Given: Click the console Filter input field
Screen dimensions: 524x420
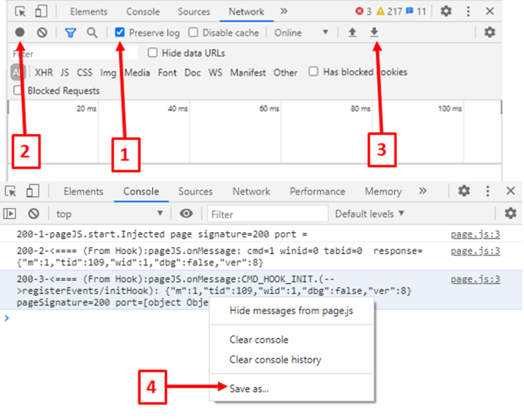Looking at the screenshot, I should coord(268,214).
